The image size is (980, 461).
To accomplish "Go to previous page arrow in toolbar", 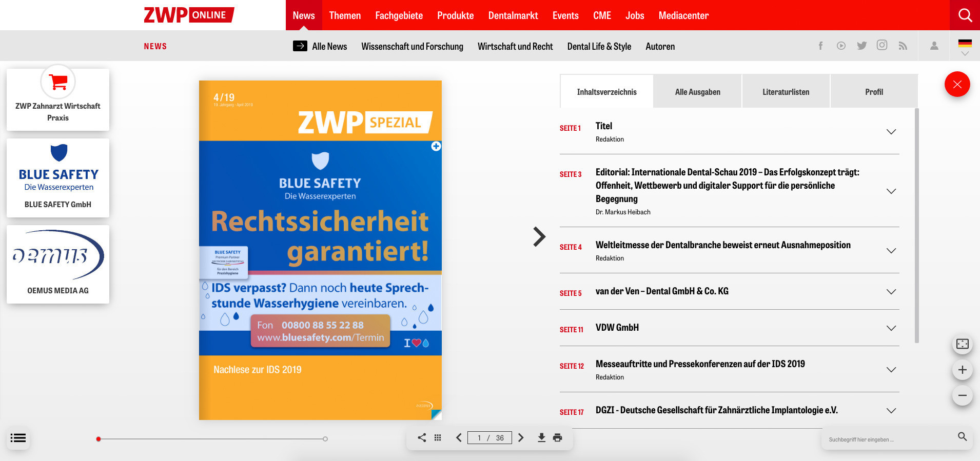I will tap(459, 437).
